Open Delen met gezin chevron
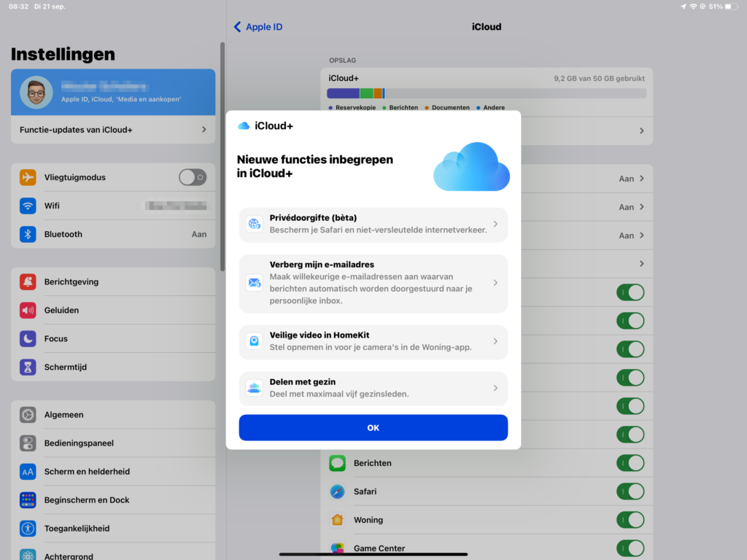The image size is (747, 560). click(x=495, y=388)
